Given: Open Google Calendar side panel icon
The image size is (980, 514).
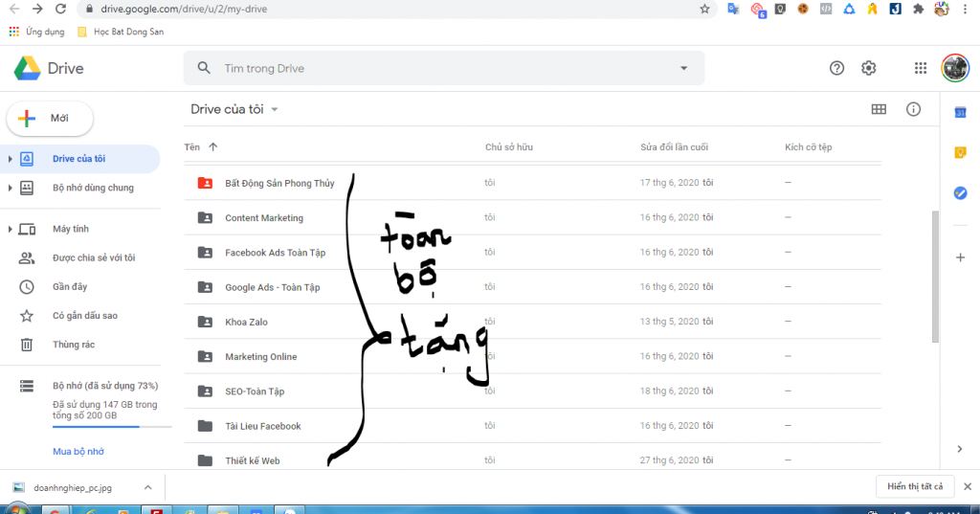Looking at the screenshot, I should click(961, 113).
